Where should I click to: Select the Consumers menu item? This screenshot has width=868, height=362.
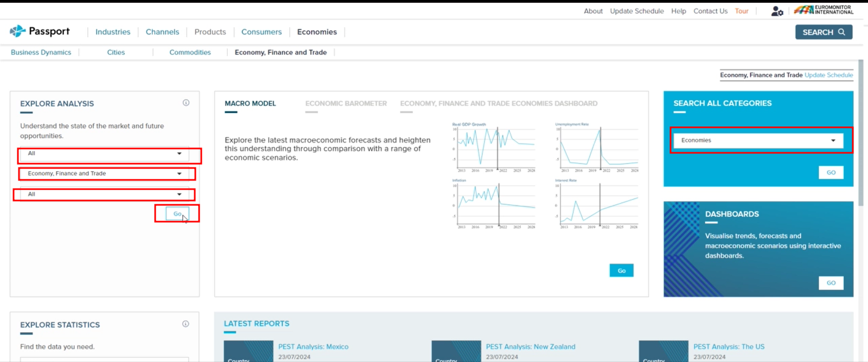coord(261,32)
